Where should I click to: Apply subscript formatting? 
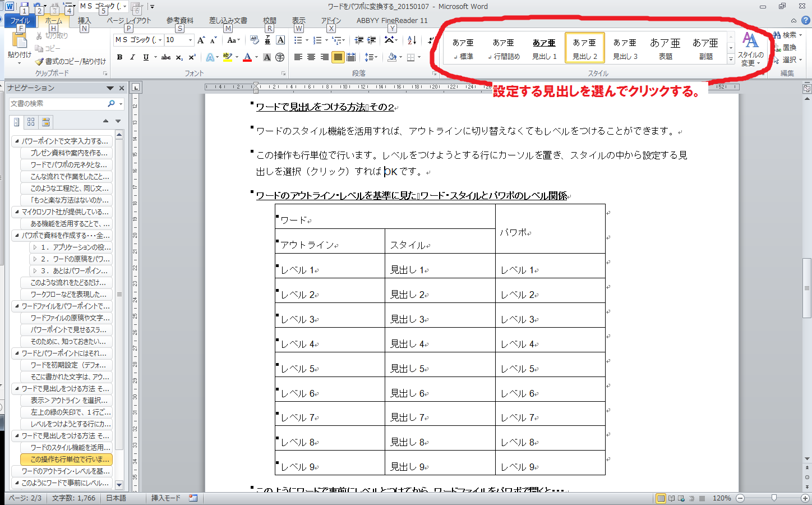pyautogui.click(x=179, y=57)
